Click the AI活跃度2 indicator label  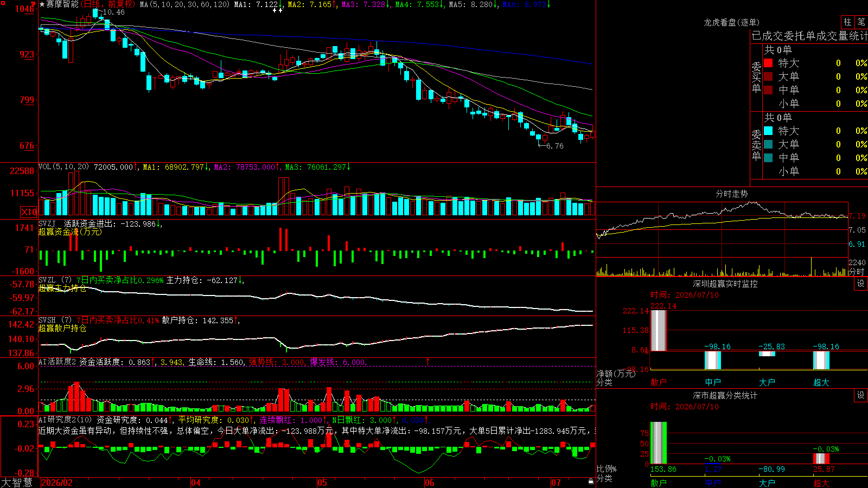(58, 362)
